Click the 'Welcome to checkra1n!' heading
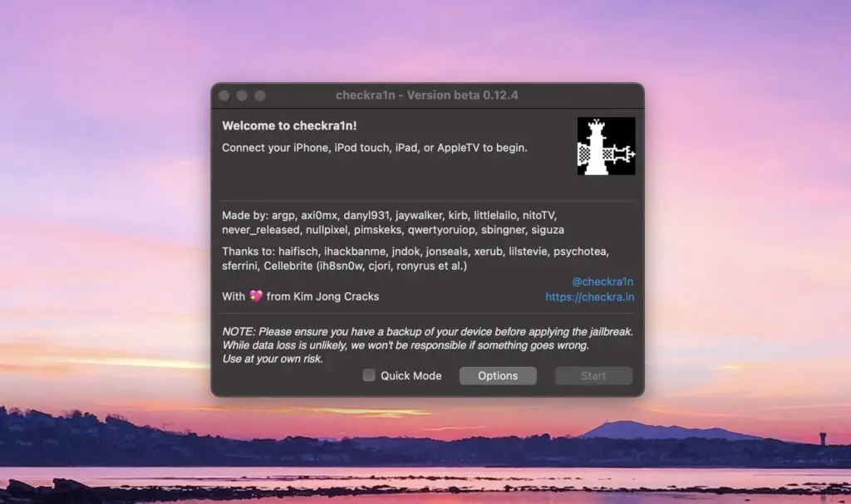Screen dimensions: 851x504 (289, 126)
